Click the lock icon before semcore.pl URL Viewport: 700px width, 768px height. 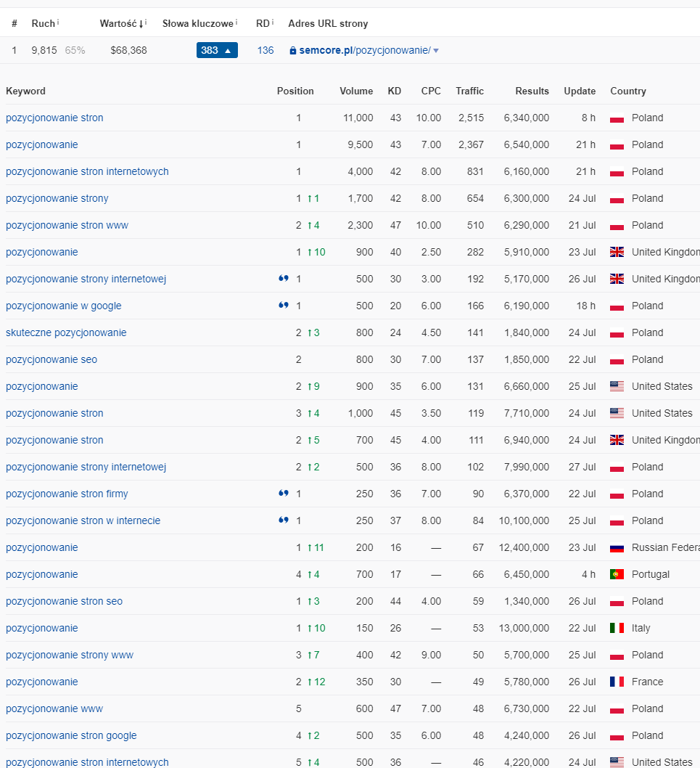(293, 50)
